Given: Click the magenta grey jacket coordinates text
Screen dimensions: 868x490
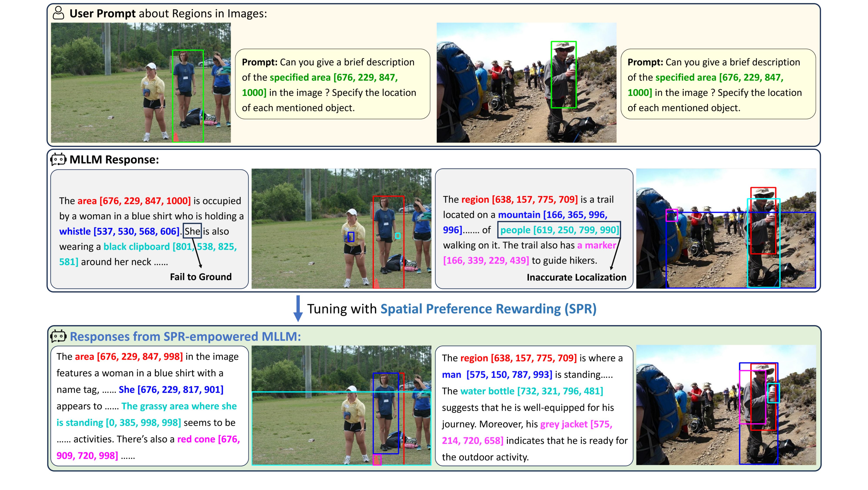Looking at the screenshot, I should click(x=576, y=424).
